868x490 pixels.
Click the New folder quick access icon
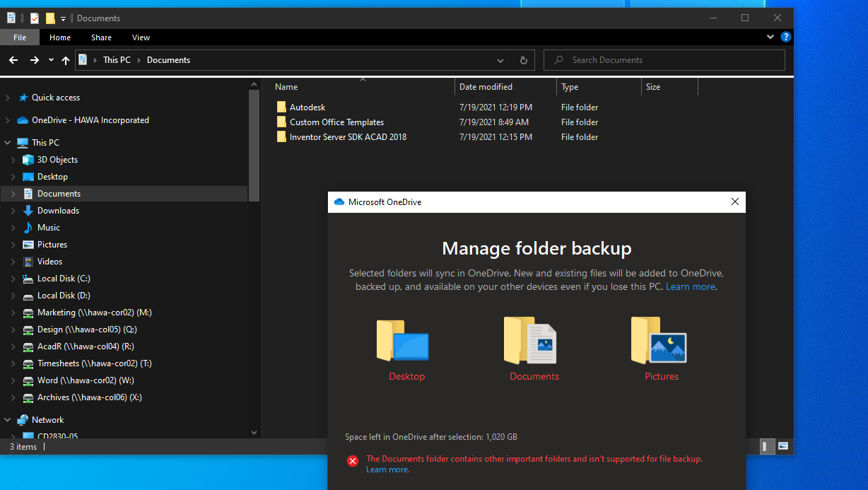(x=50, y=18)
